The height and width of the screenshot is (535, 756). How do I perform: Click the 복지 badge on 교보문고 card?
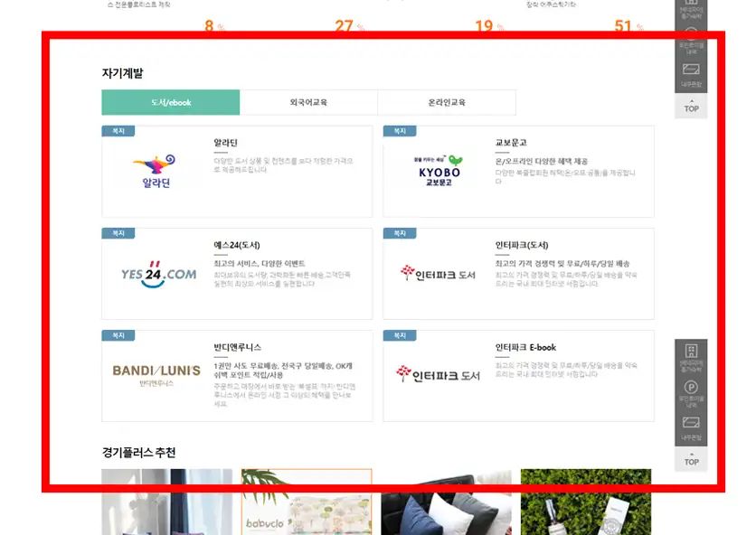click(400, 131)
